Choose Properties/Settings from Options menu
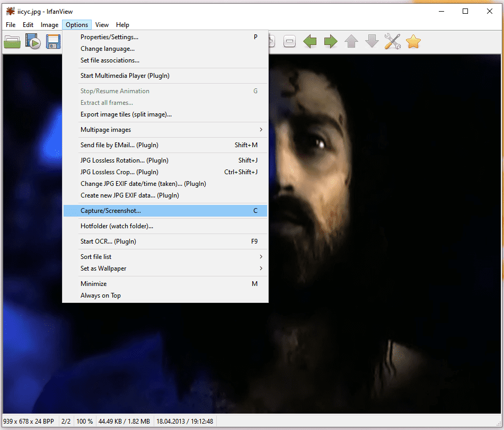Viewport: 504px width, 430px height. click(110, 37)
